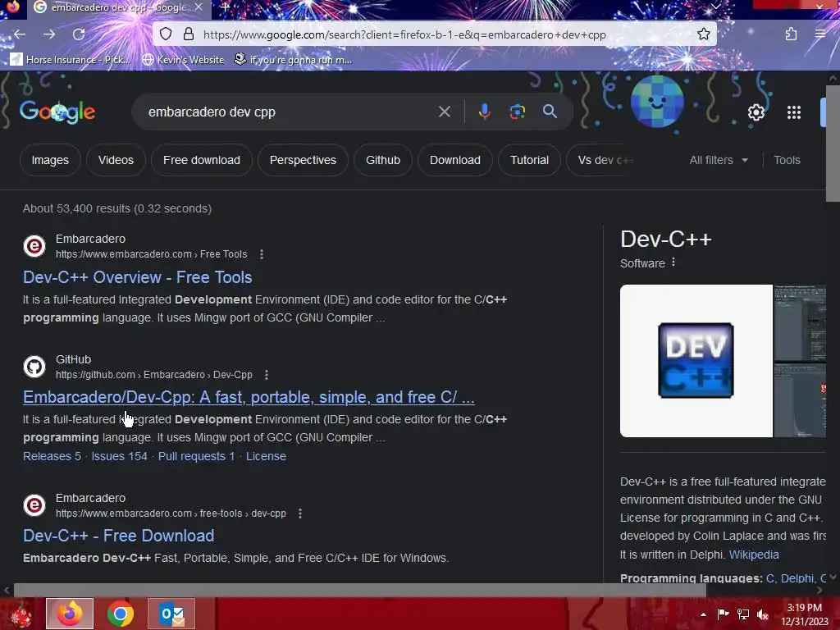Screen dimensions: 840x630
Task: Select the Images filter chip
Action: 50,160
